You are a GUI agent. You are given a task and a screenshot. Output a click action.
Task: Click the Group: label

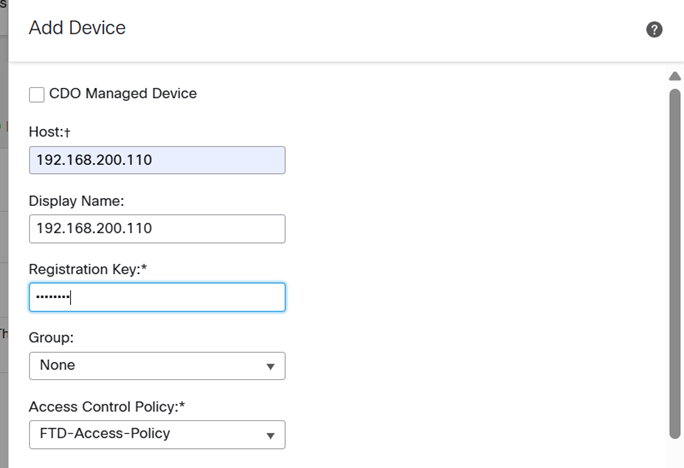click(x=51, y=338)
